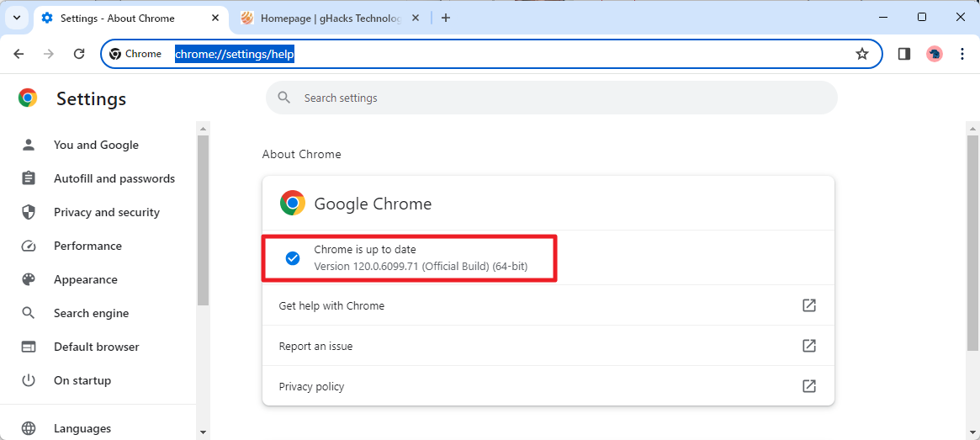Viewport: 980px width, 440px height.
Task: Click the window icon for Default browser
Action: click(29, 347)
